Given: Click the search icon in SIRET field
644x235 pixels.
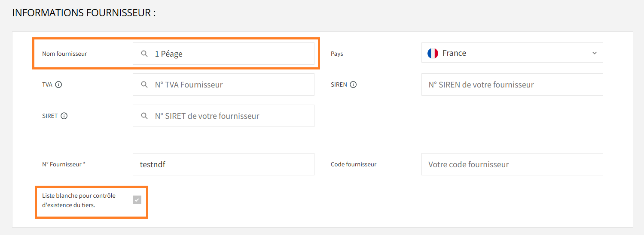Looking at the screenshot, I should coord(144,116).
